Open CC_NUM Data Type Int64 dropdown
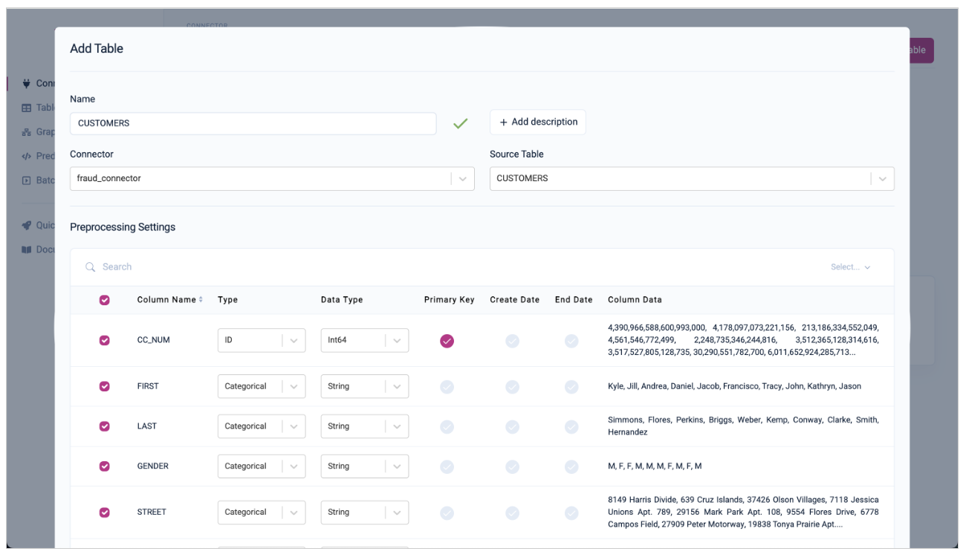The width and height of the screenshot is (969, 560). tap(365, 340)
